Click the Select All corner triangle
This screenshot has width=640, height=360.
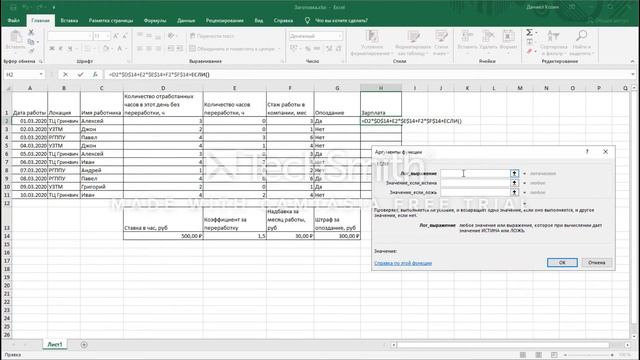(x=8, y=88)
